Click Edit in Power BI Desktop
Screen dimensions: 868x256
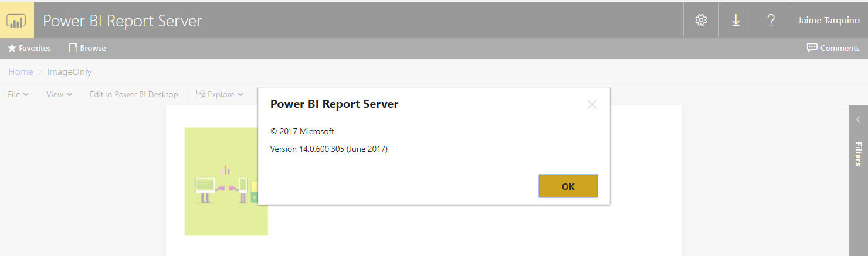coord(134,94)
